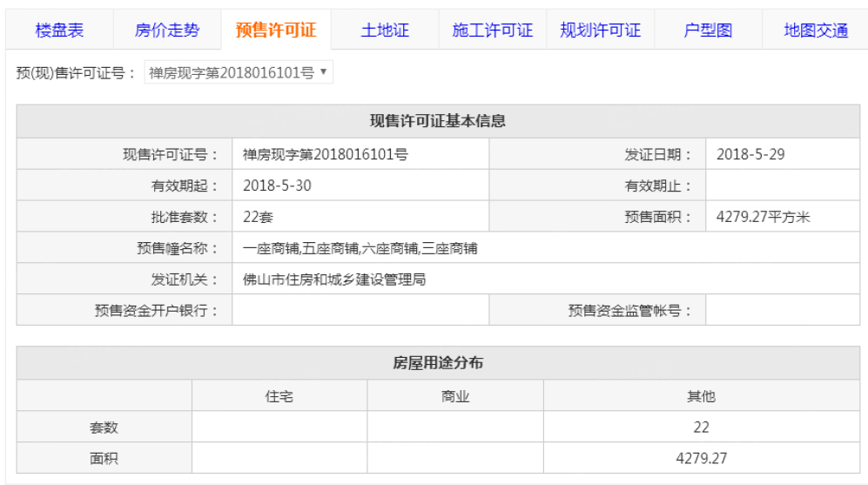Click the approved units value 22套
Viewport: 868px width, 485px height.
pyautogui.click(x=258, y=217)
